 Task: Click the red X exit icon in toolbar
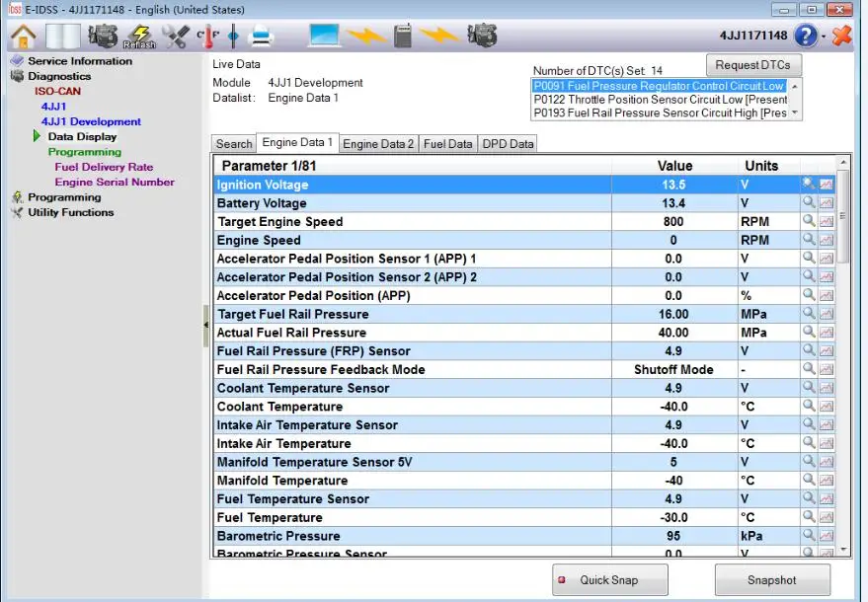(842, 36)
